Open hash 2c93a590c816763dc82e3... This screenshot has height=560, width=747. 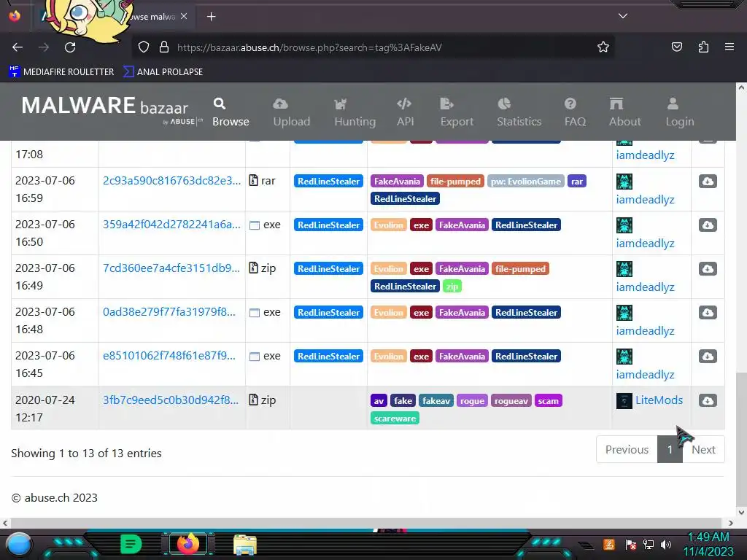[171, 181]
